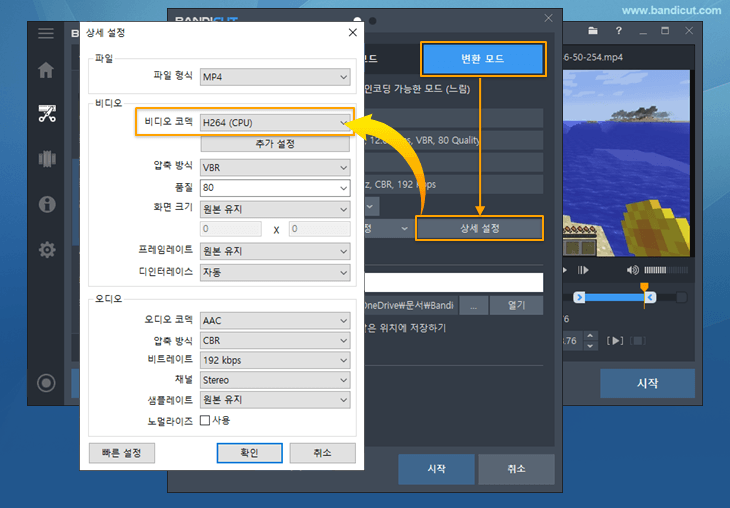Click 시작 in the export dialog
Image resolution: width=730 pixels, height=508 pixels.
437,469
